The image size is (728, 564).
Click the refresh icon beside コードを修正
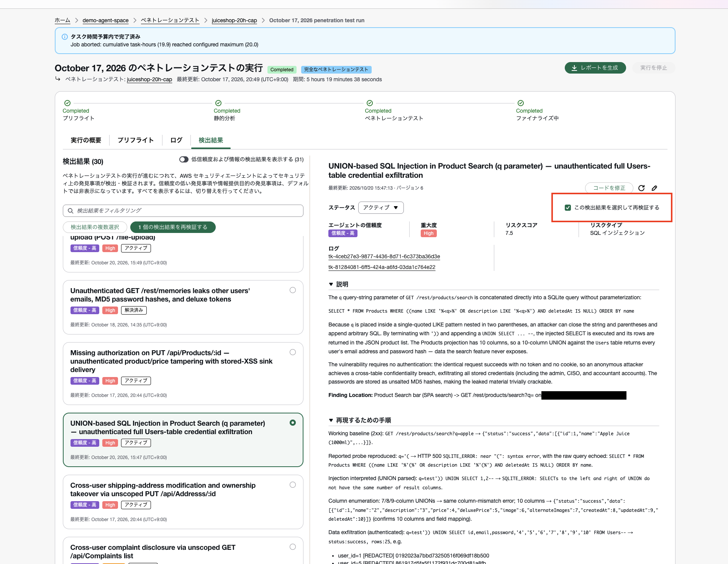641,188
